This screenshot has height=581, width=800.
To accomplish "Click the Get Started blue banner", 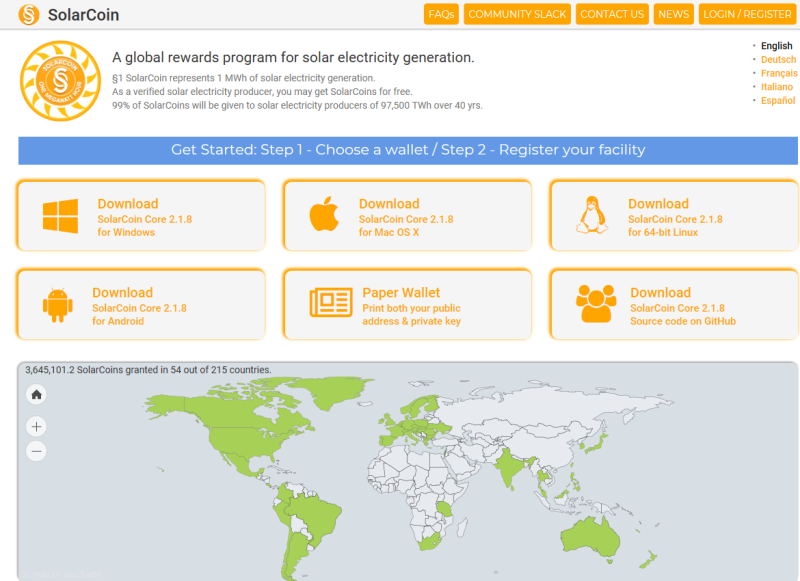I will [x=408, y=150].
